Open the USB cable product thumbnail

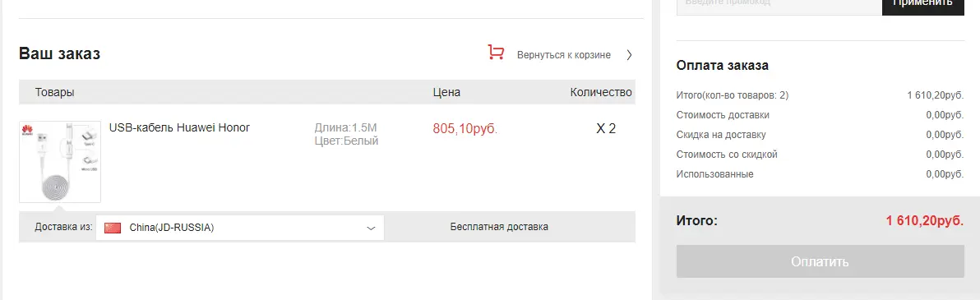click(x=60, y=162)
